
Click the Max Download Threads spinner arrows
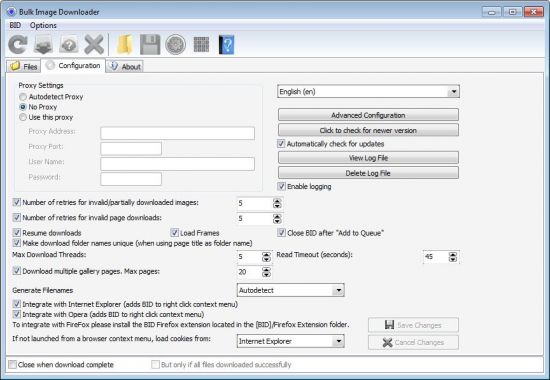266,257
